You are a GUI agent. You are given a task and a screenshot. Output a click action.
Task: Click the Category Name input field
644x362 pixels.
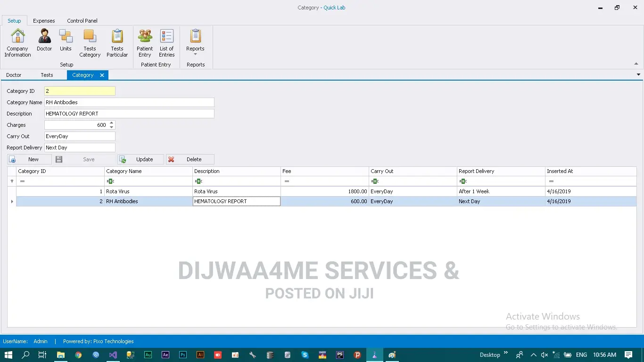(x=129, y=102)
